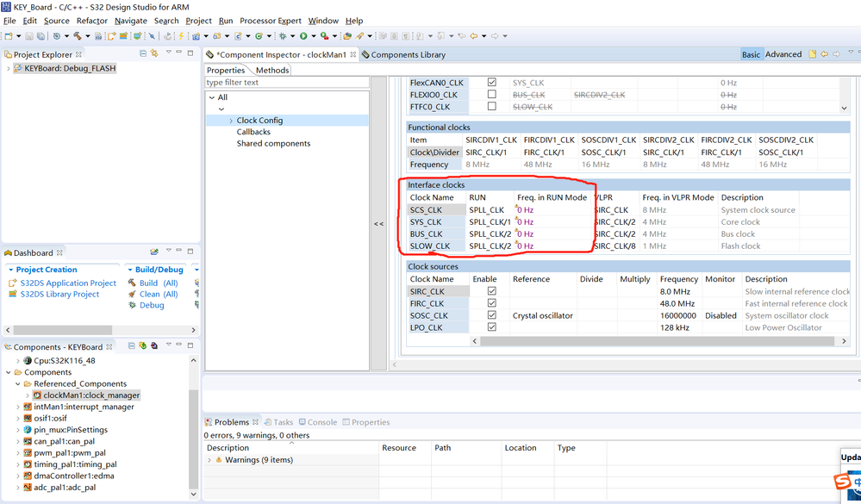The image size is (861, 504).
Task: Switch to the Methods tab
Action: coord(271,71)
